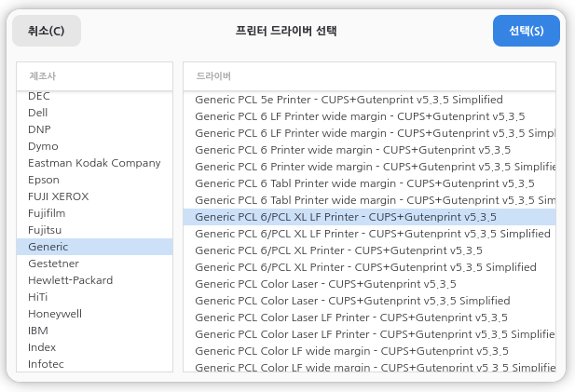Click the 취소(C) cancel button
The image size is (575, 392).
click(x=47, y=31)
